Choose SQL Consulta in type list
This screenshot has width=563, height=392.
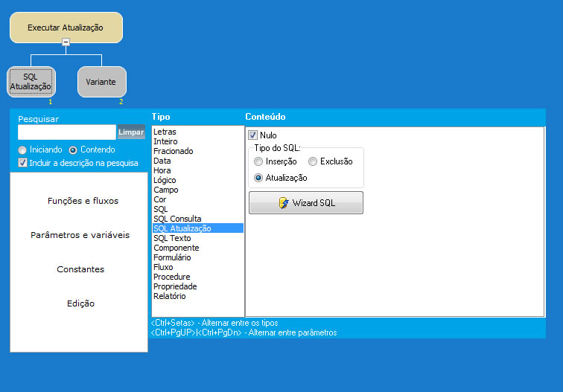pos(177,219)
